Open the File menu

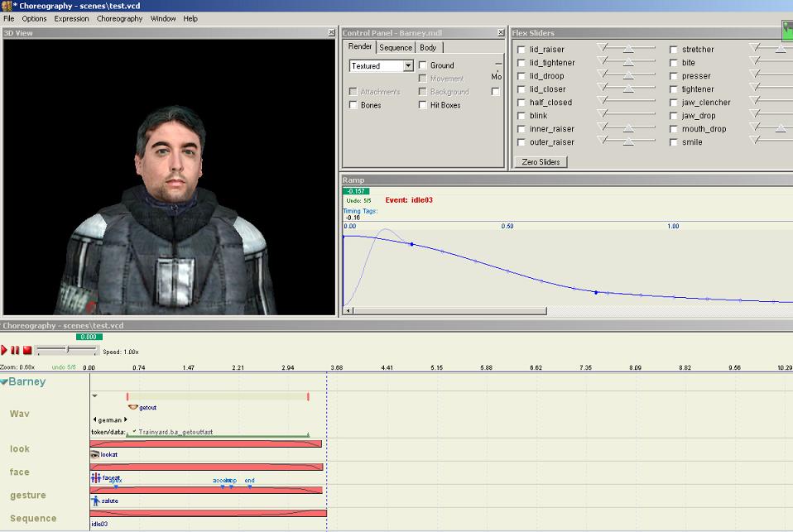tap(8, 19)
